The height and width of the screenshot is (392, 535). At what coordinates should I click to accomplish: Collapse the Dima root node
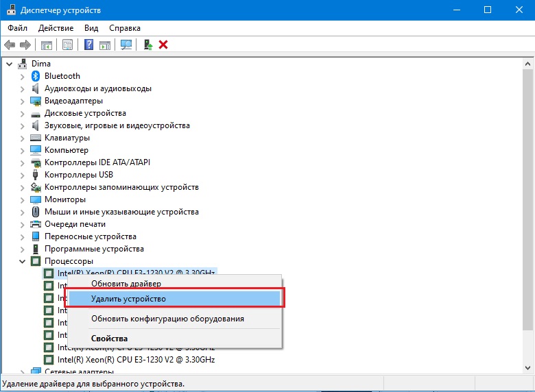point(10,64)
